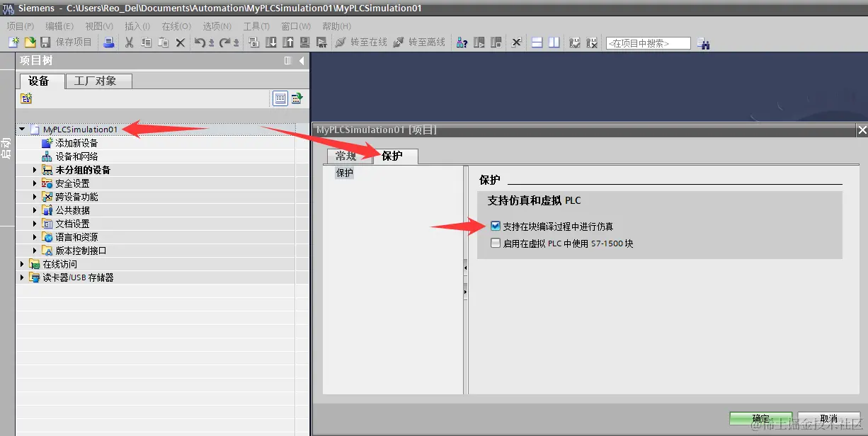Go online using 转至在线 toolbar control
868x436 pixels.
tap(362, 42)
